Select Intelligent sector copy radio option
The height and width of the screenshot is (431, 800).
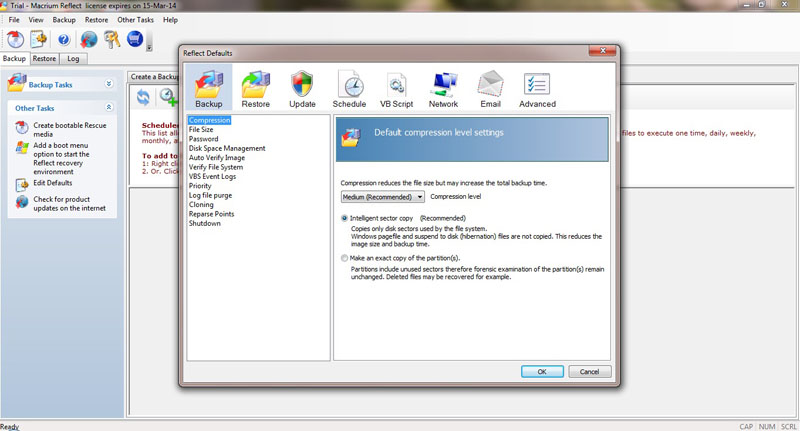point(344,218)
